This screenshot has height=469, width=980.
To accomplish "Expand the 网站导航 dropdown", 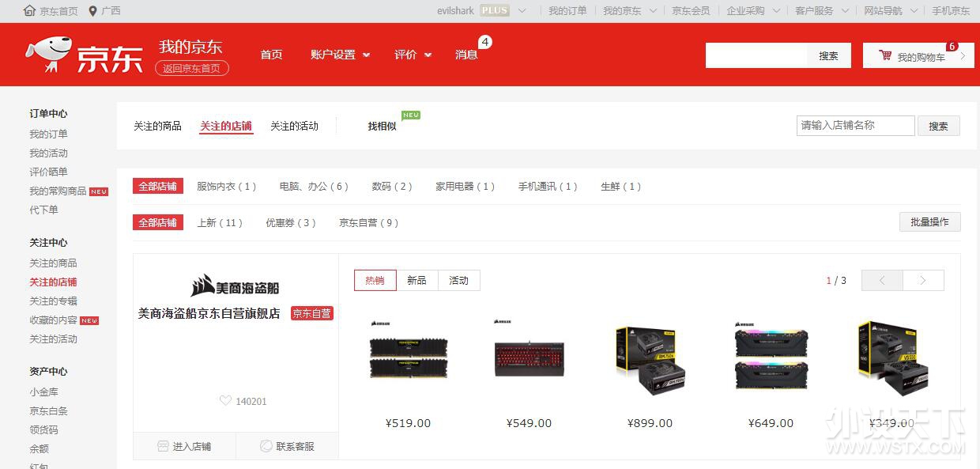I will coord(891,11).
